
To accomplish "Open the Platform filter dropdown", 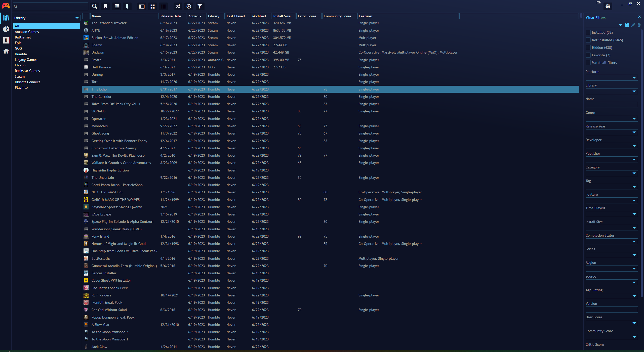I will 611,78.
